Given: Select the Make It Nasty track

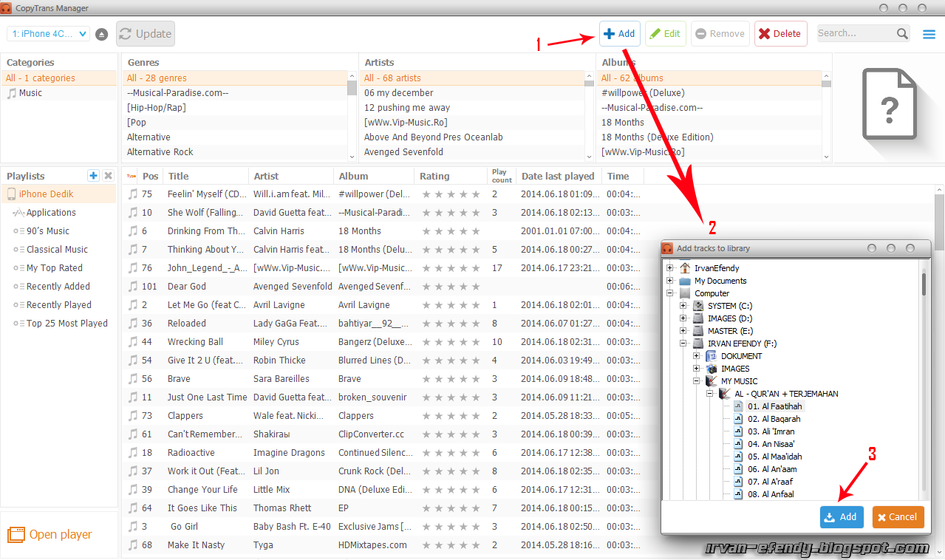Looking at the screenshot, I should [528, 545].
